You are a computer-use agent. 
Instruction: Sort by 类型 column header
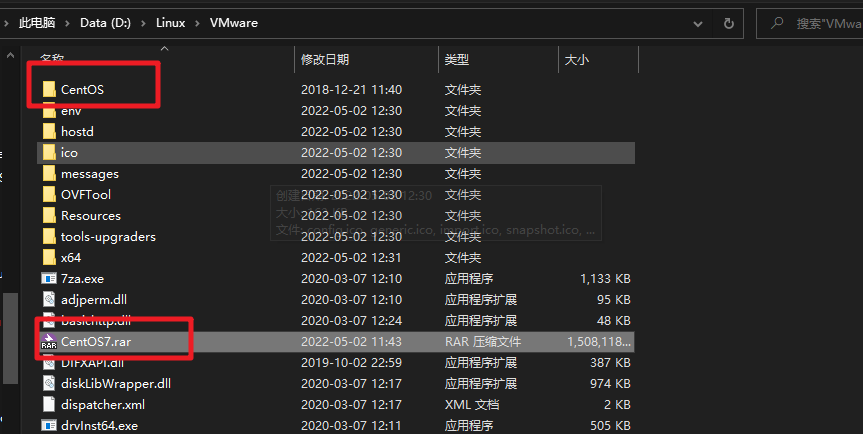click(x=456, y=59)
